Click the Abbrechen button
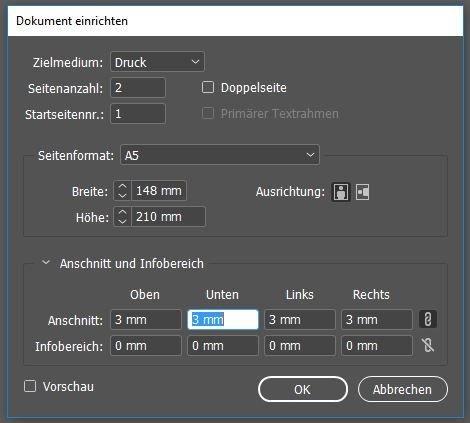Screen dimensions: 470x423 403,389
